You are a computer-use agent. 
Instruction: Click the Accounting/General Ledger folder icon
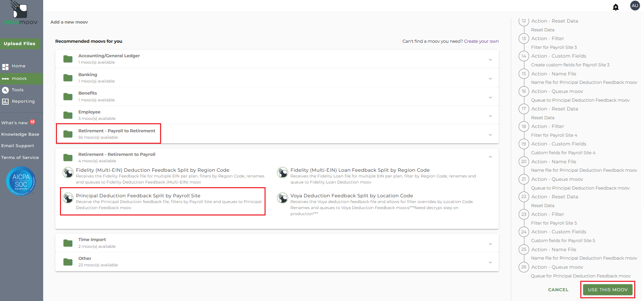pos(68,59)
